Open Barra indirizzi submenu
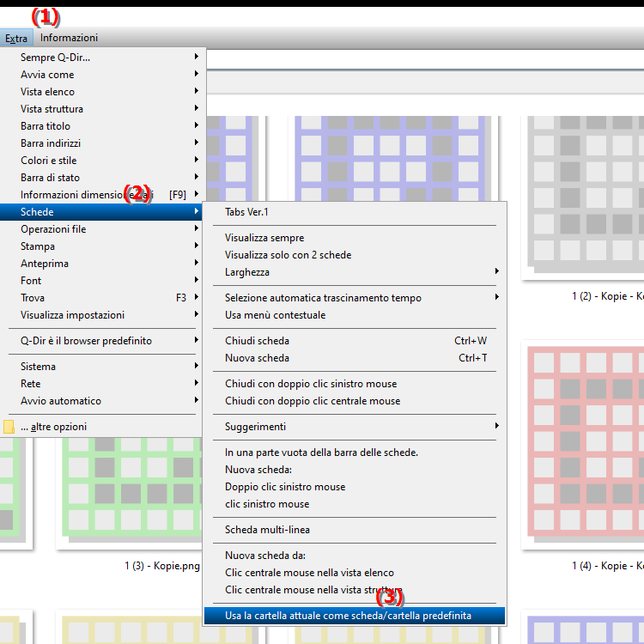Screen dimensions: 644x644 point(101,143)
